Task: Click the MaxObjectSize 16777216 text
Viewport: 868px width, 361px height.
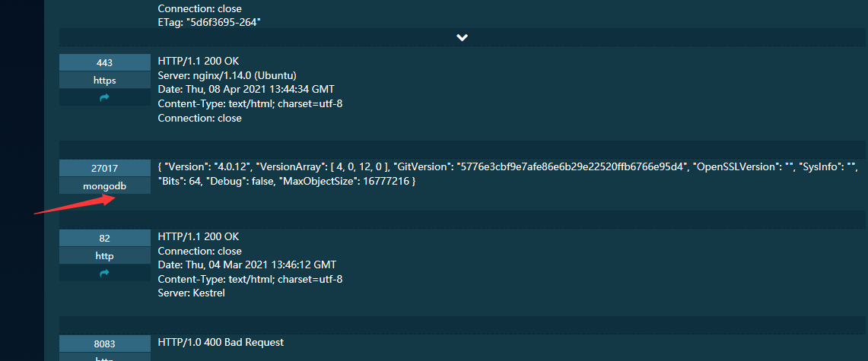Action: click(x=342, y=182)
